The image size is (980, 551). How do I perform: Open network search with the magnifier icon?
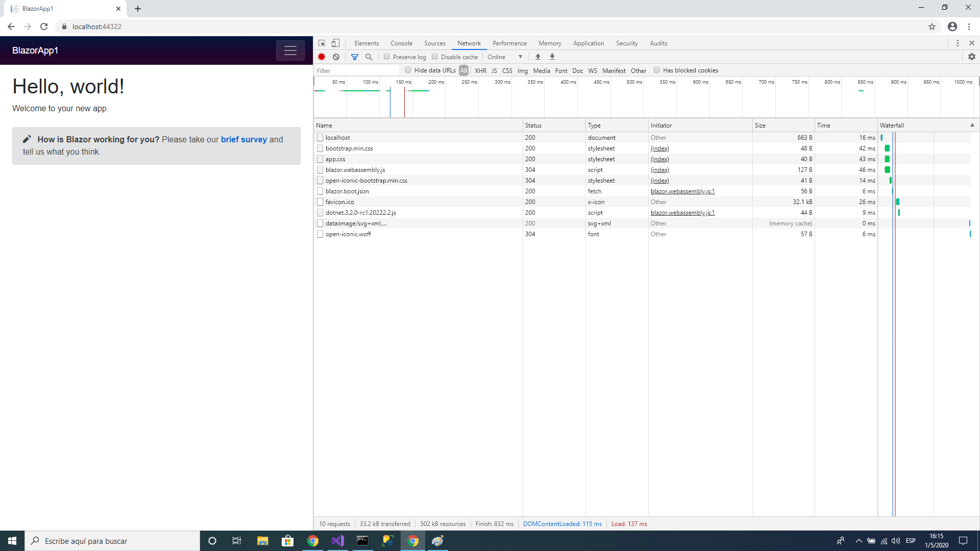coord(369,57)
